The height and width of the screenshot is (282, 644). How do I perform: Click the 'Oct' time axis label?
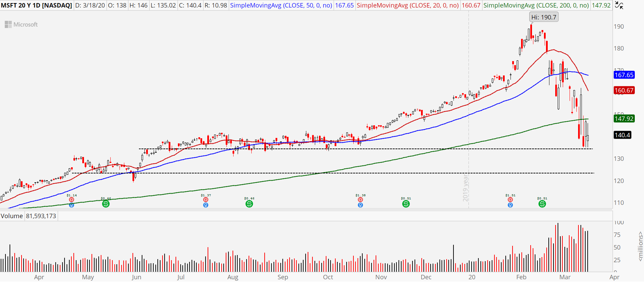click(328, 277)
